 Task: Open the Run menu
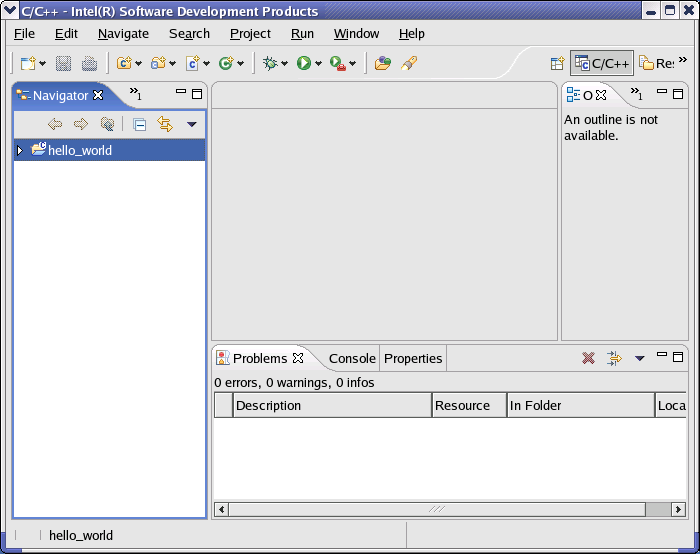point(302,33)
